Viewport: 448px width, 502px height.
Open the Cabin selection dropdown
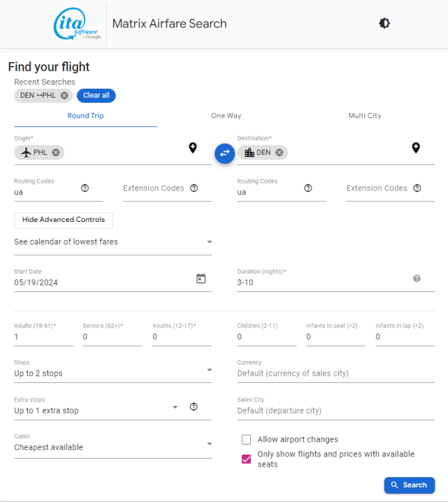113,444
